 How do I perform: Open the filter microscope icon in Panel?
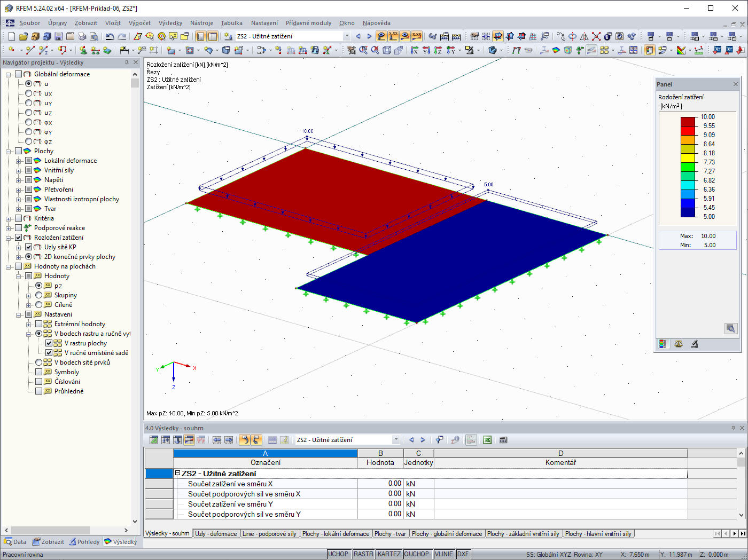694,344
